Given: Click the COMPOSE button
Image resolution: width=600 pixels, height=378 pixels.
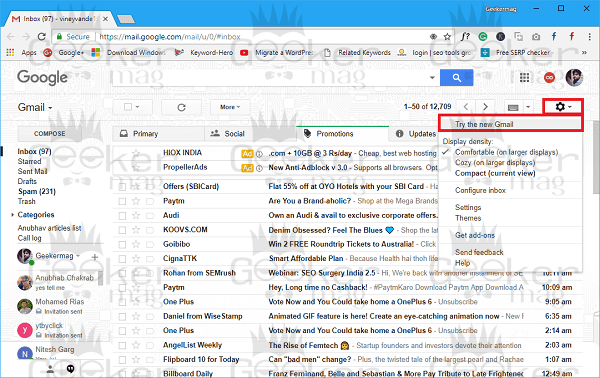Looking at the screenshot, I should [x=50, y=134].
